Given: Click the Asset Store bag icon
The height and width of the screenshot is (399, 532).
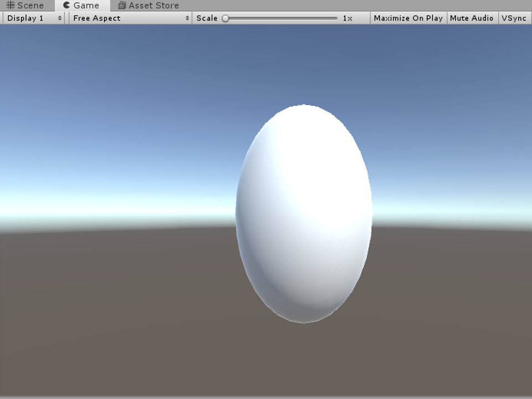Looking at the screenshot, I should [x=122, y=6].
